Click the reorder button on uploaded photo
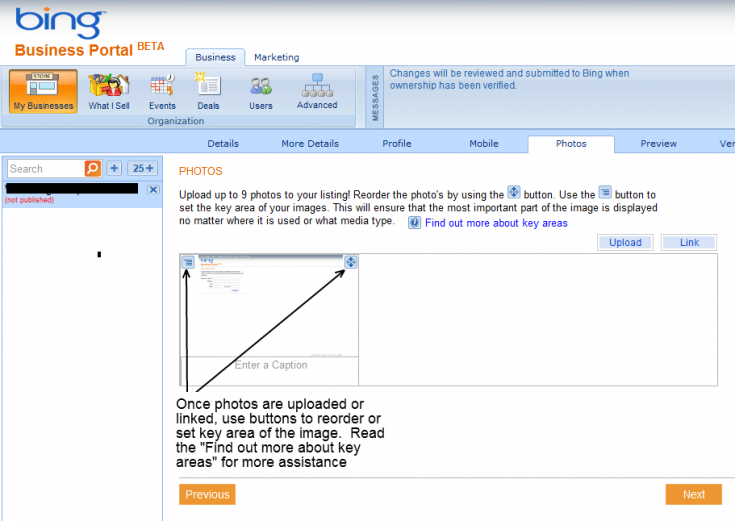The image size is (735, 521). pos(351,262)
